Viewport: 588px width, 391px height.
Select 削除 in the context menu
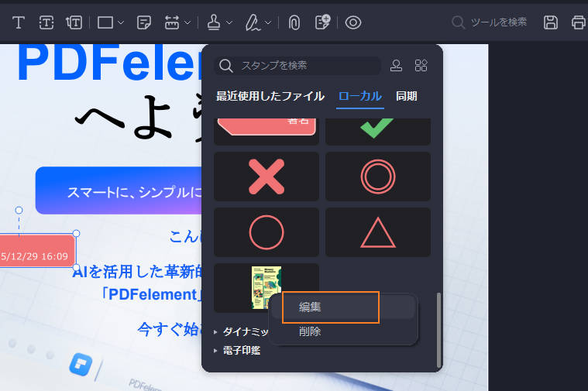pyautogui.click(x=342, y=331)
